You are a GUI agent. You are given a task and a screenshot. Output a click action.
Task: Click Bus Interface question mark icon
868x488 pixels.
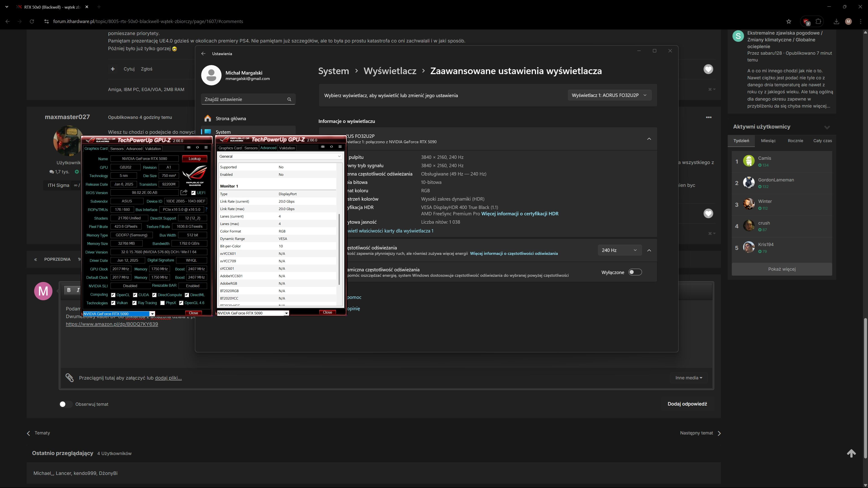[x=206, y=209]
